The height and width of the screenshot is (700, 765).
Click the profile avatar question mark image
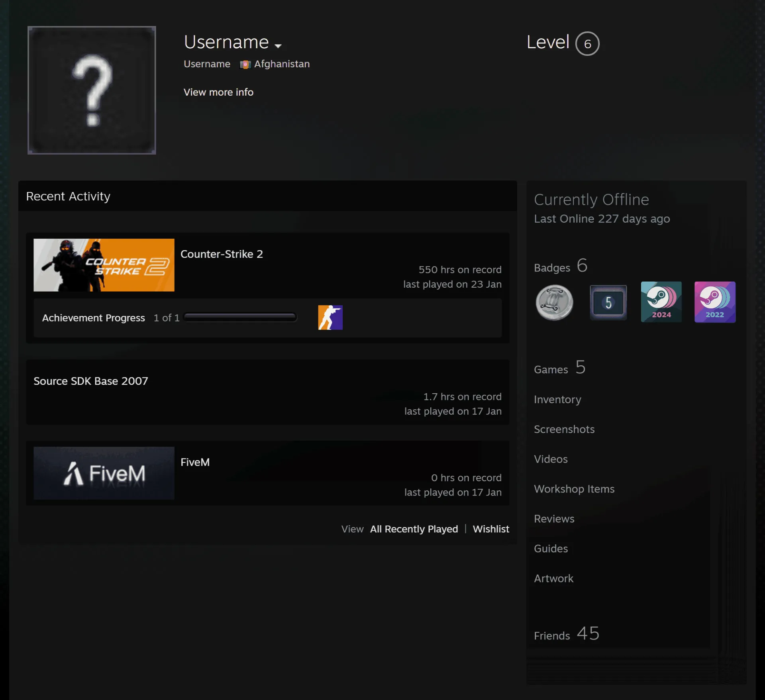coord(92,90)
